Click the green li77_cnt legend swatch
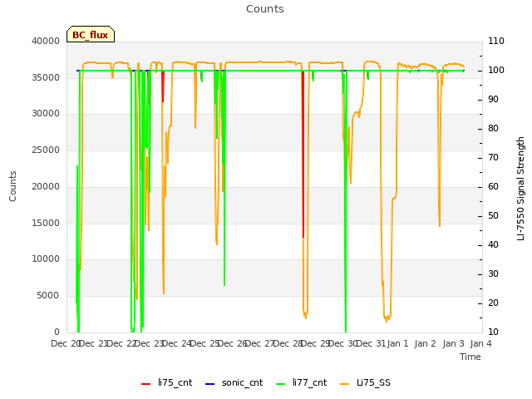The image size is (532, 399). pyautogui.click(x=281, y=384)
